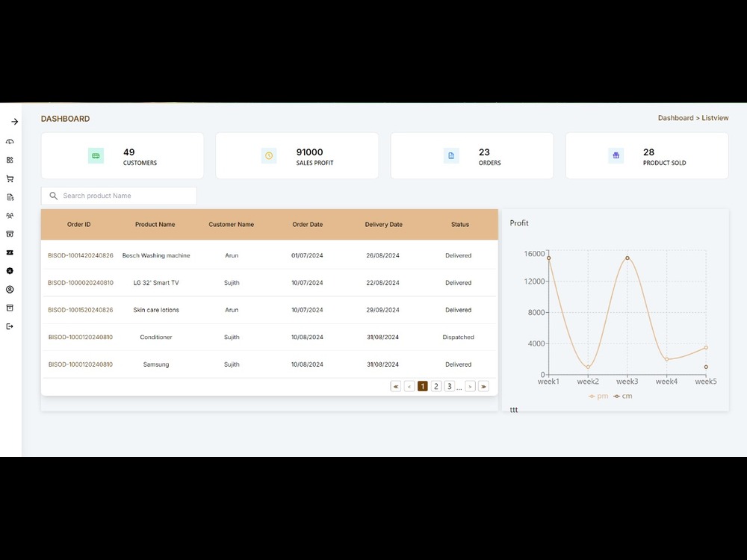
Task: Click the Dispatched status cell
Action: (459, 337)
